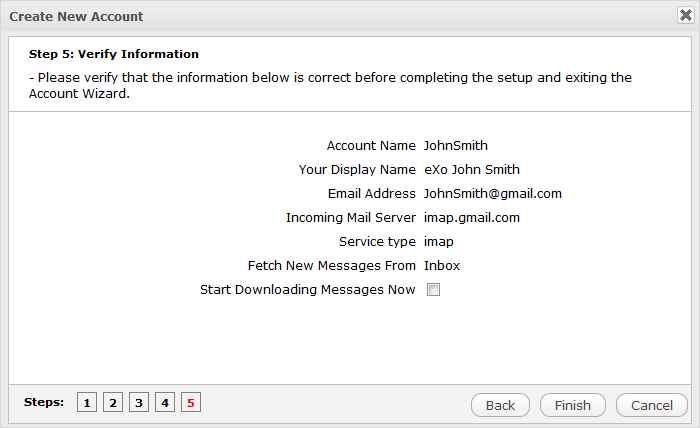Click Finish to complete setup
700x428 pixels.
pyautogui.click(x=572, y=405)
